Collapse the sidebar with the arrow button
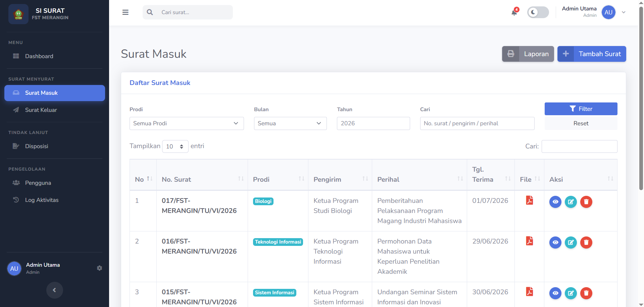Viewport: 644px width, 307px height. click(x=54, y=290)
